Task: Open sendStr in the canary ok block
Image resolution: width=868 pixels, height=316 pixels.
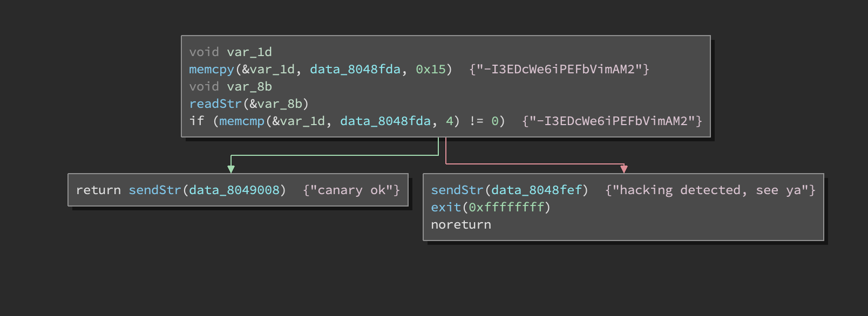Action: [x=154, y=190]
